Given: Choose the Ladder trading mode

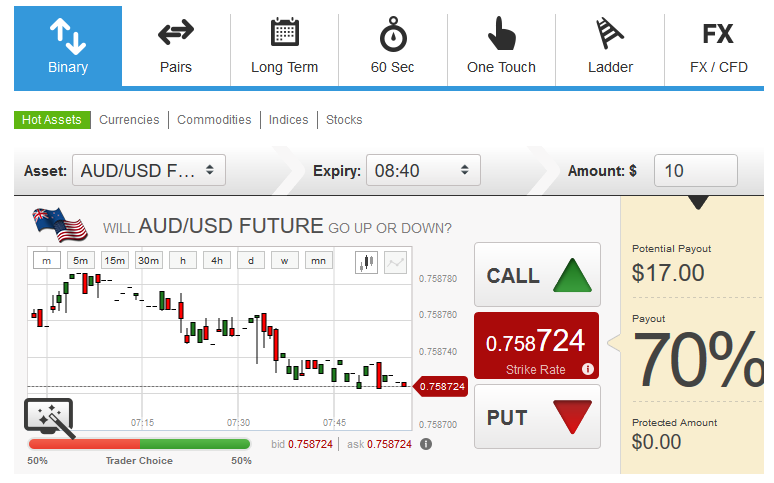Looking at the screenshot, I should point(610,47).
